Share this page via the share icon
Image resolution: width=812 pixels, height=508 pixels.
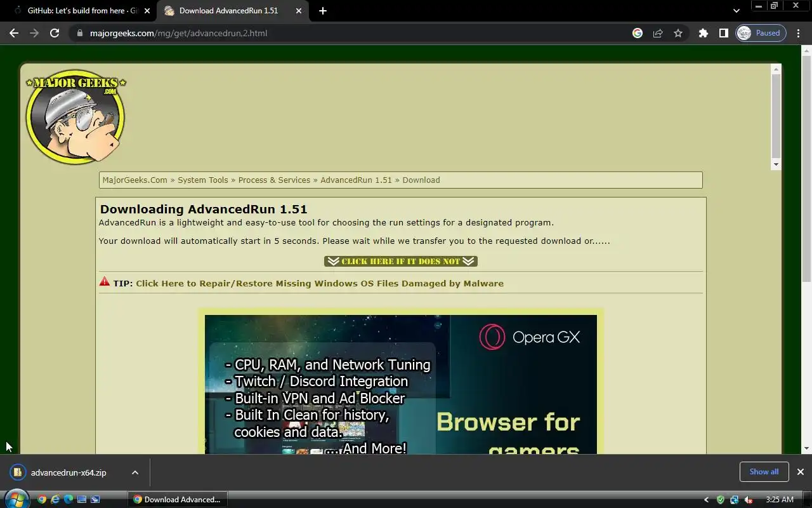tap(658, 33)
